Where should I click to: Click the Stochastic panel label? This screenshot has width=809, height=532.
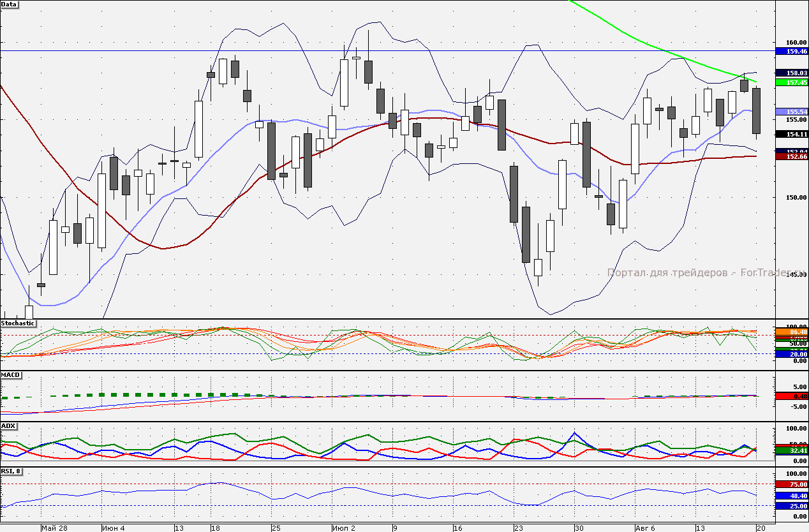(x=19, y=323)
